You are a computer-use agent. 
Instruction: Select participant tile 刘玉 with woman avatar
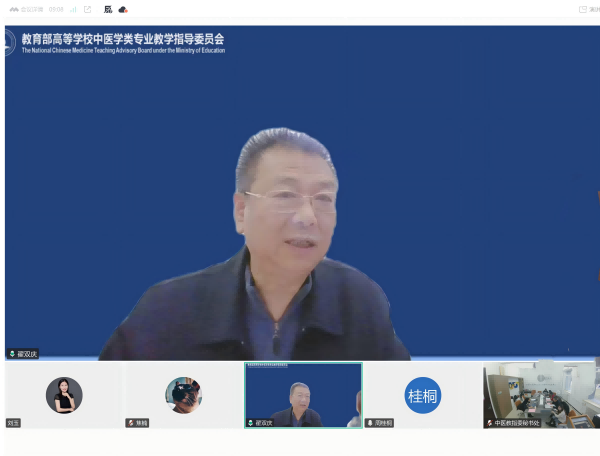(64, 395)
